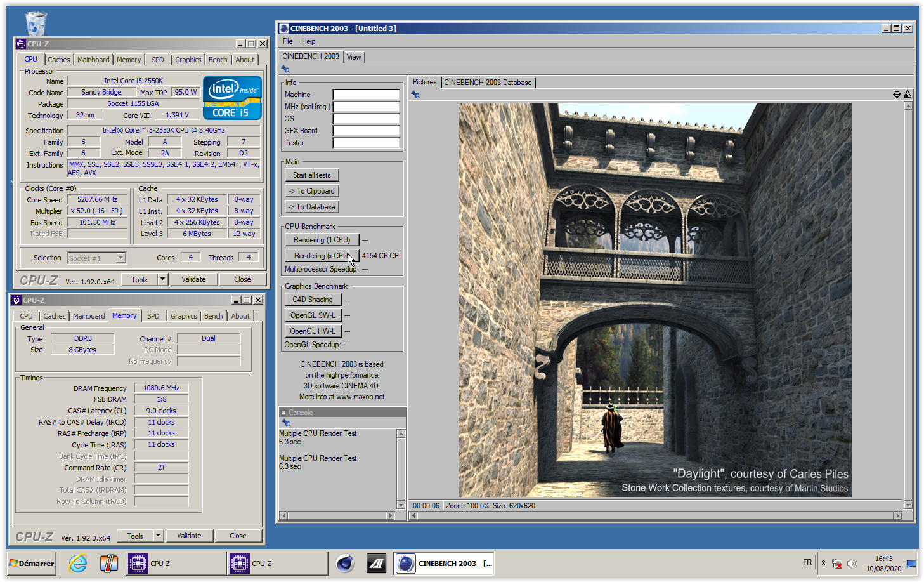Start the C4D Shading benchmark
924x582 pixels.
click(x=313, y=300)
